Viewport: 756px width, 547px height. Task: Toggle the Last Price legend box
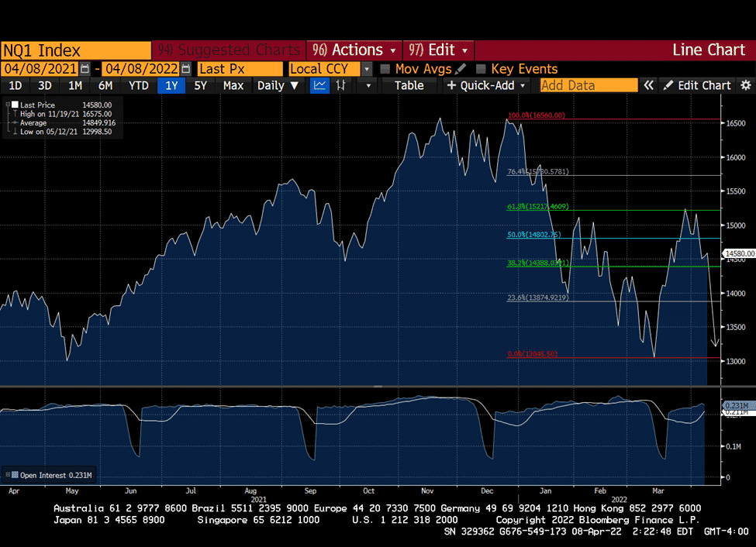[15, 105]
